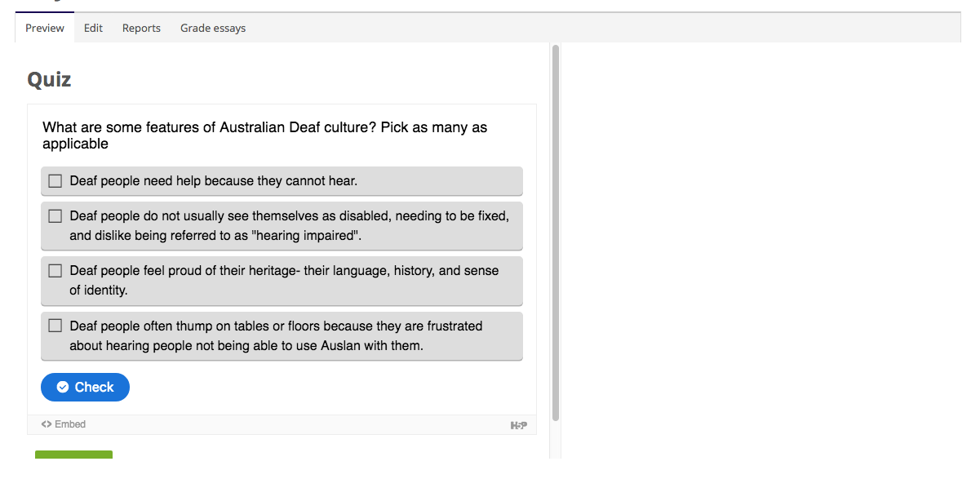The image size is (980, 488).
Task: Click the question text about Australian Deaf culture
Action: point(265,135)
